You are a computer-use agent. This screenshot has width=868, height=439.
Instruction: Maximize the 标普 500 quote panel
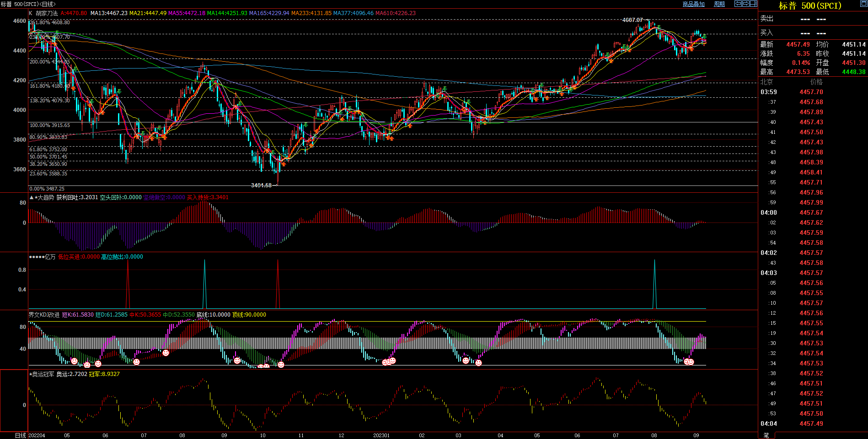[x=863, y=4]
